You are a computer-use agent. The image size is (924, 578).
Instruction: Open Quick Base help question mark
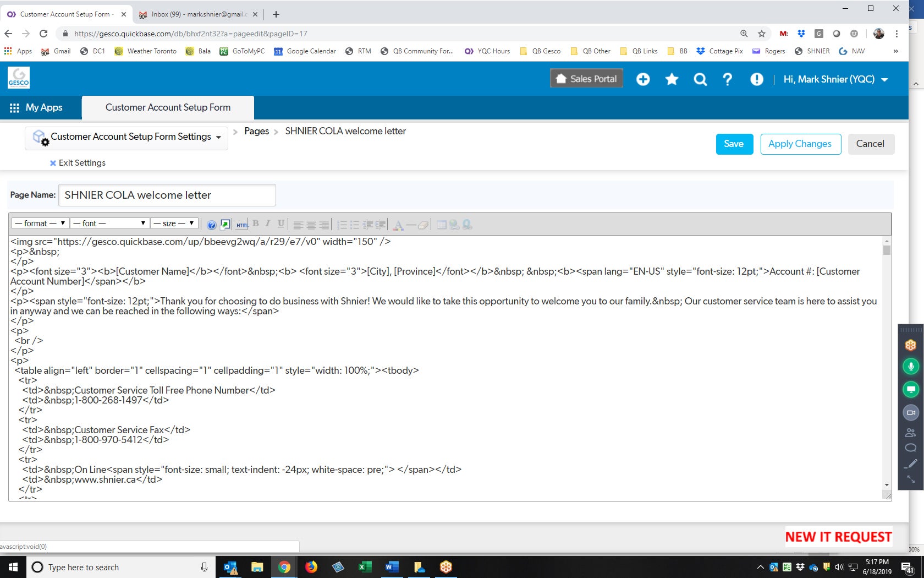(x=727, y=79)
